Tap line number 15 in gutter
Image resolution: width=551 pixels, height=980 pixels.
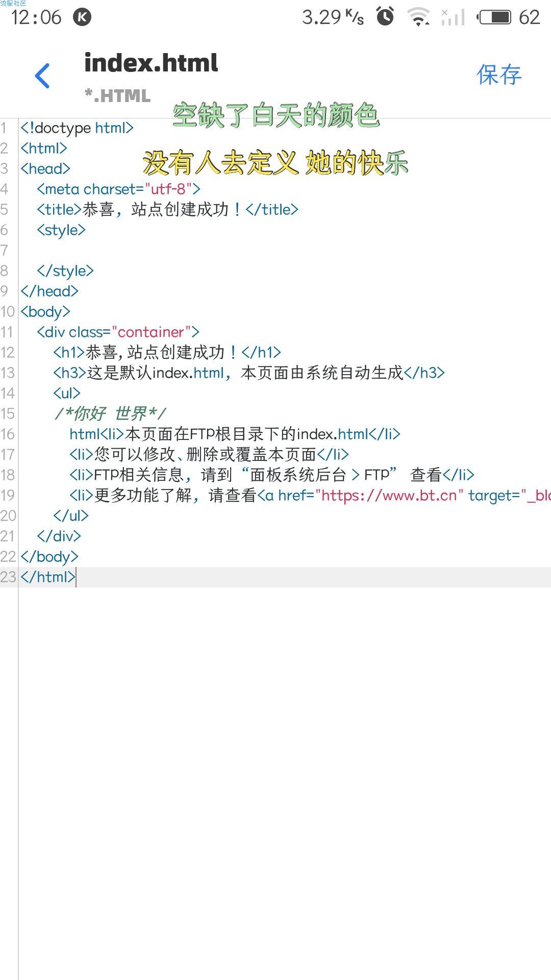(x=8, y=413)
